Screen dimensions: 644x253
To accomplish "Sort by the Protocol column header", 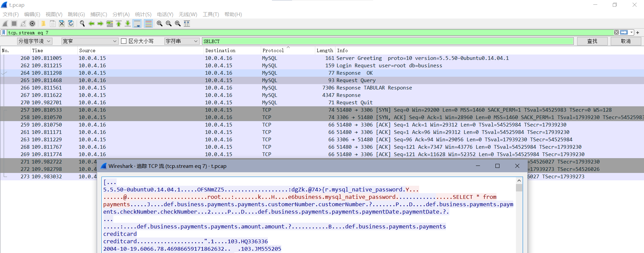I will click(288, 50).
